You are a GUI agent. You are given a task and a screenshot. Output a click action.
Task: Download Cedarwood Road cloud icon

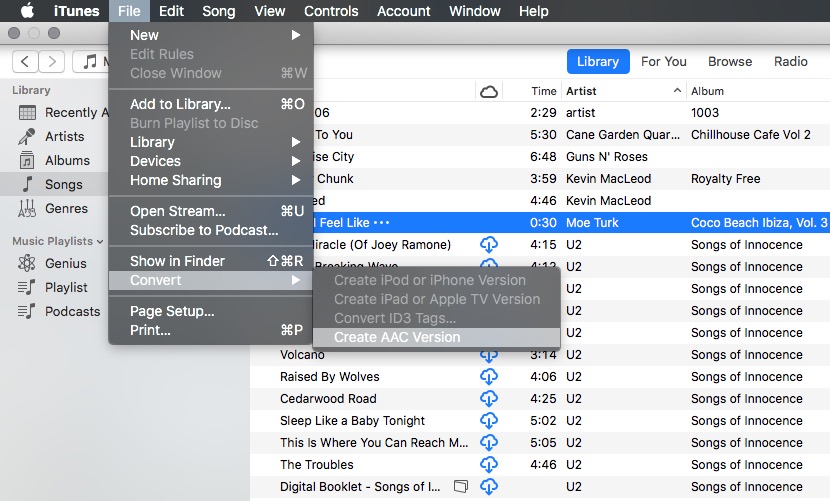(x=489, y=399)
